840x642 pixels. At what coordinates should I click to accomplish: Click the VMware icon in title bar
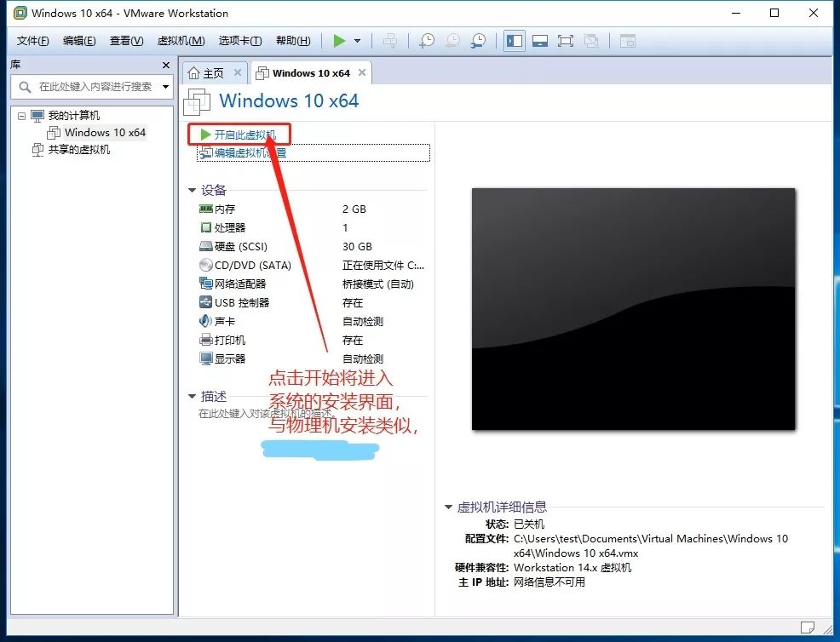click(20, 13)
